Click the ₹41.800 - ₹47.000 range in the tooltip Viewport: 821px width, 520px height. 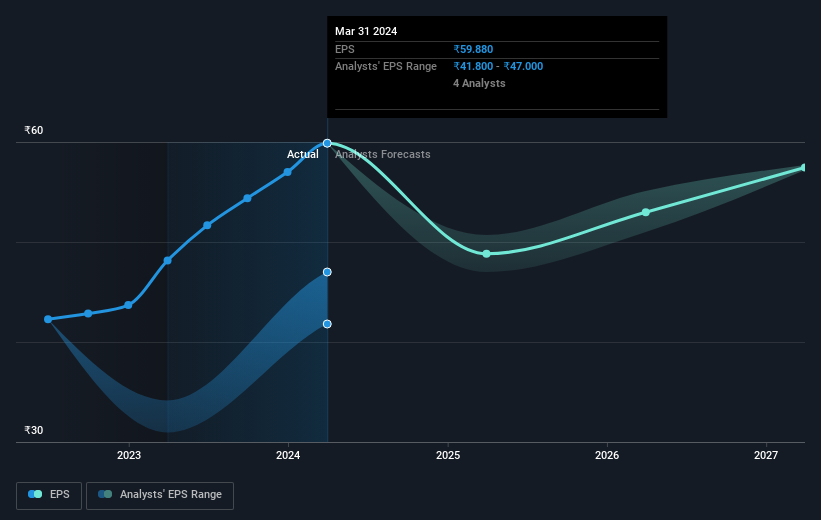[x=498, y=67]
